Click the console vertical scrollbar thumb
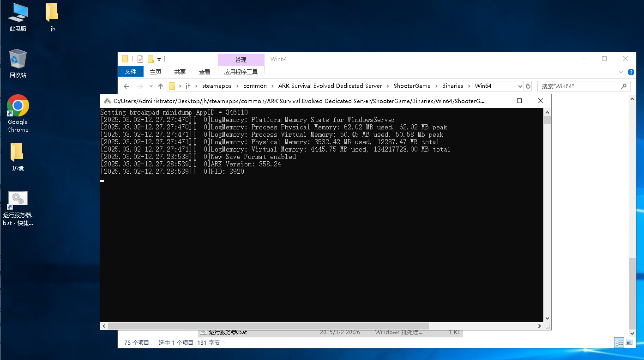Viewport: 644px width, 360px height. click(x=547, y=120)
